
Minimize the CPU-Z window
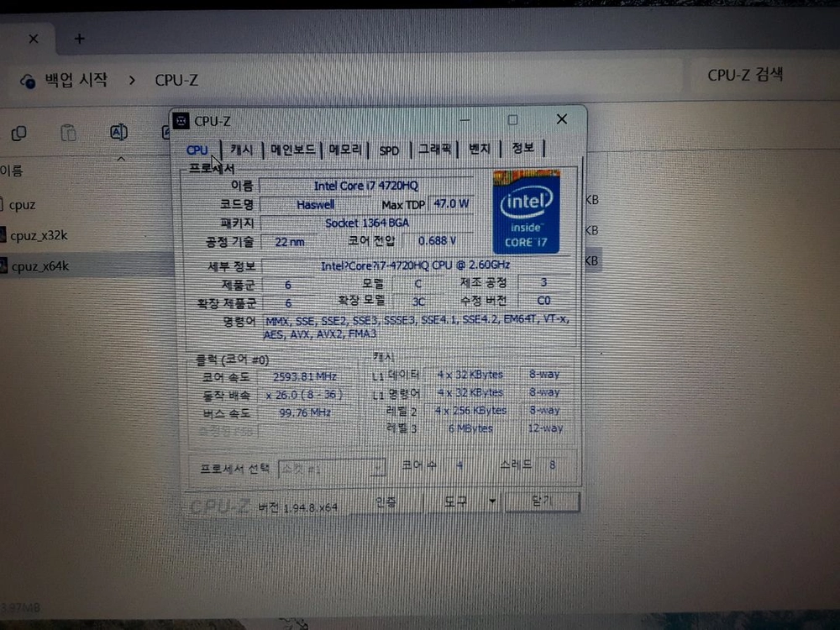465,120
